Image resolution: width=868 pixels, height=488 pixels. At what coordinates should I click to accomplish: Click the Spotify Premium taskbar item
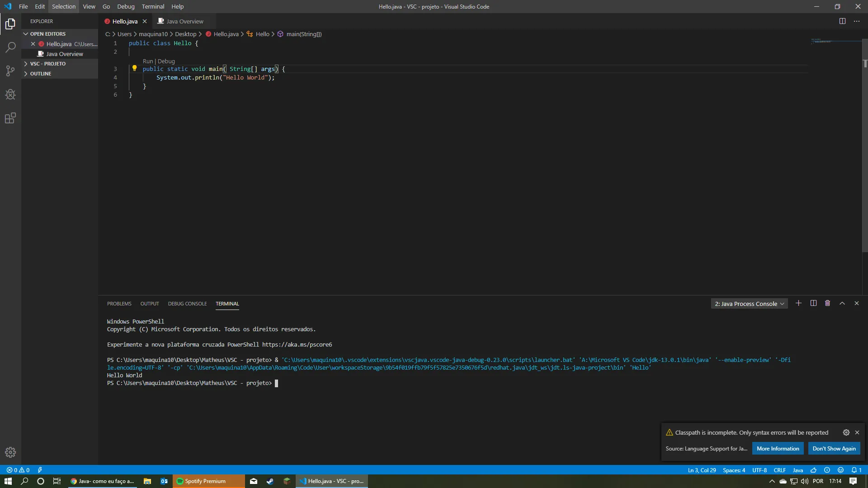pos(205,481)
